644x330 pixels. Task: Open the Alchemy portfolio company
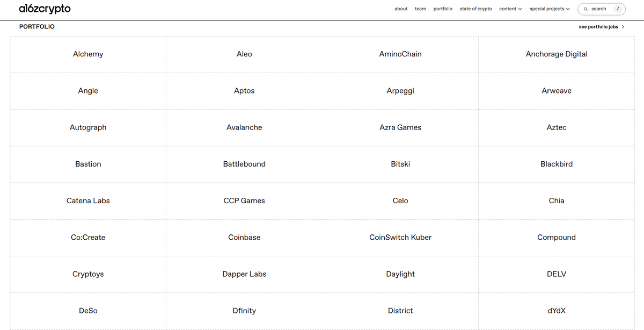point(88,54)
